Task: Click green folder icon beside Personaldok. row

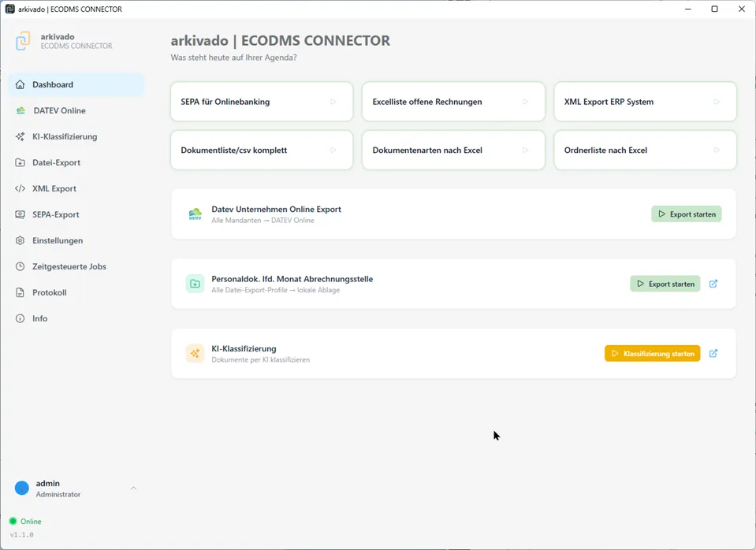Action: (x=195, y=284)
